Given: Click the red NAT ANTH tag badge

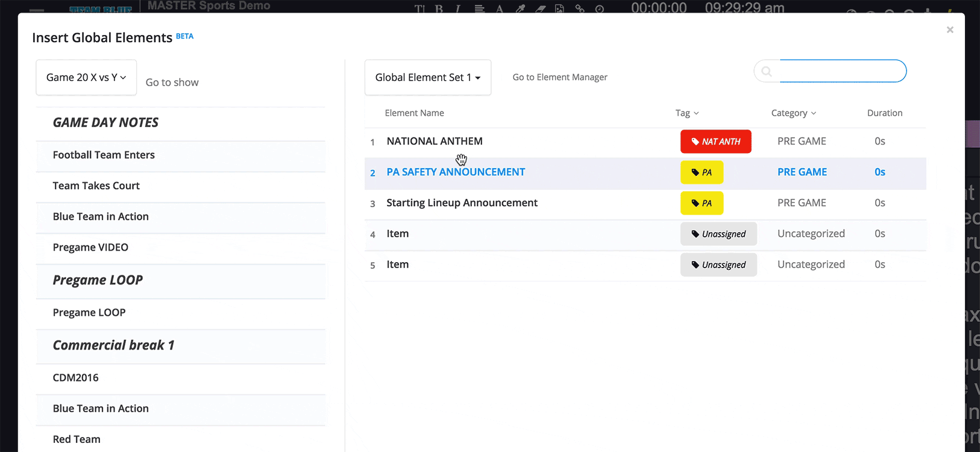Looking at the screenshot, I should coord(715,142).
